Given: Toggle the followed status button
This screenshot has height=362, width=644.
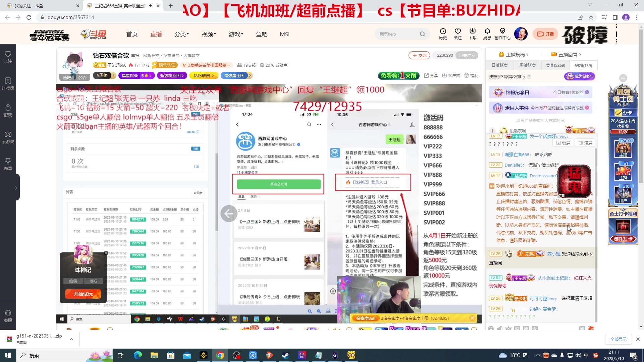Looking at the screenshot, I should click(467, 55).
